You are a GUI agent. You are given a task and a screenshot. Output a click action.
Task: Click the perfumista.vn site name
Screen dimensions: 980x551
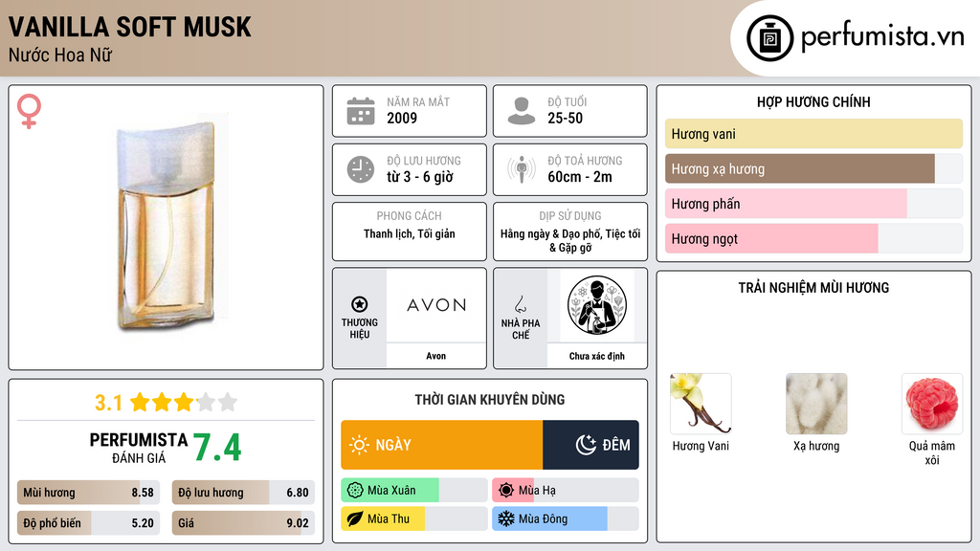(x=882, y=37)
